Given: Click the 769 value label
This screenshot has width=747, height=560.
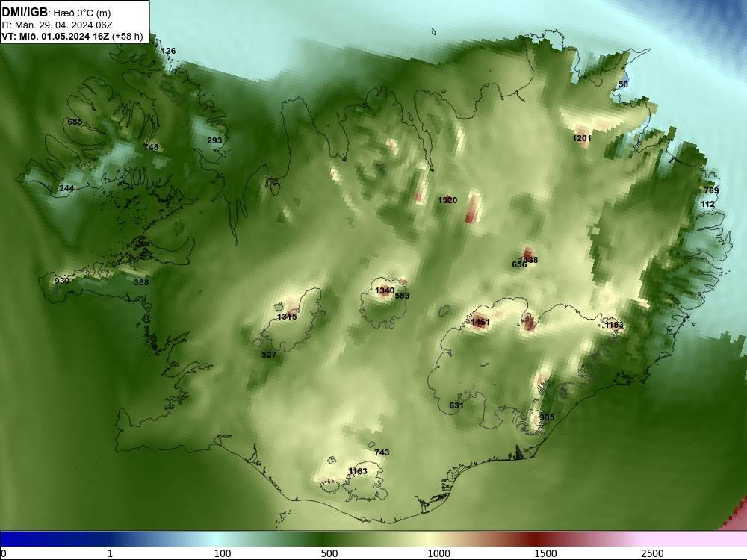Looking at the screenshot, I should click(x=711, y=190).
